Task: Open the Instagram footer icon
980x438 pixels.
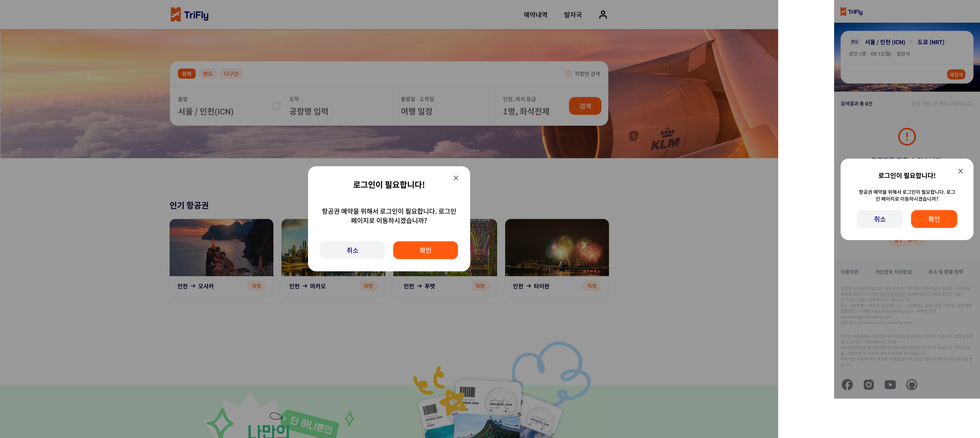Action: 869,384
